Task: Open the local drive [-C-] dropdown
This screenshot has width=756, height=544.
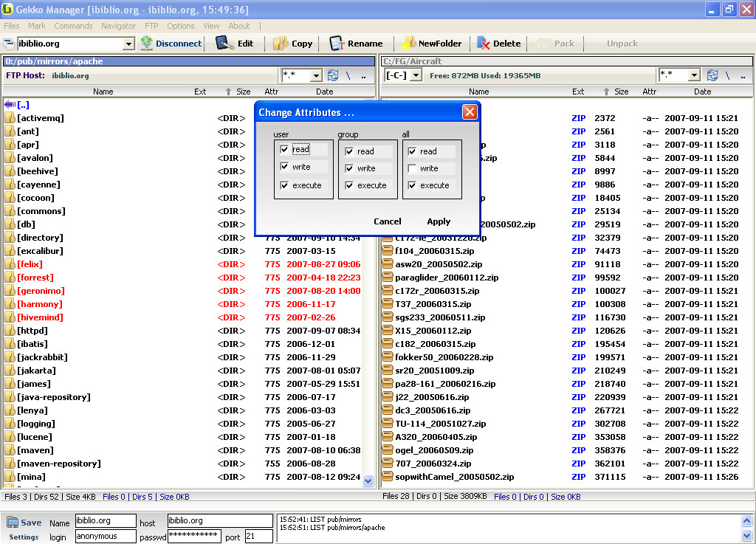Action: (x=416, y=75)
